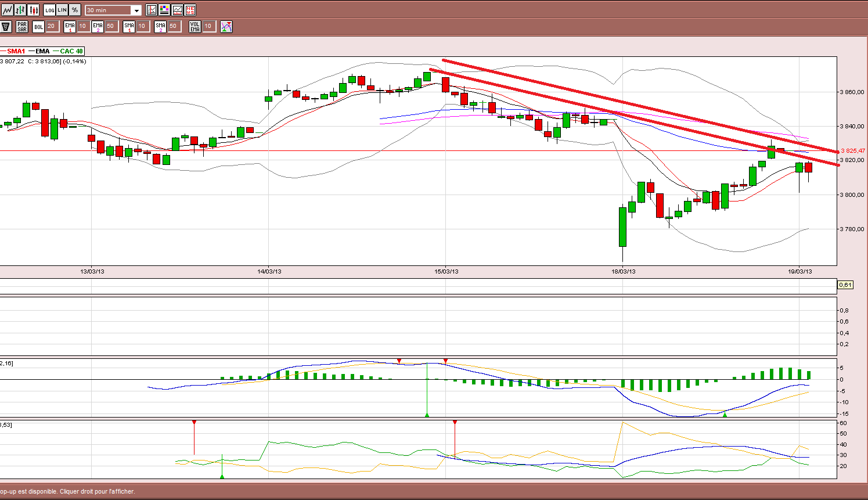Image resolution: width=868 pixels, height=500 pixels.
Task: Click the SMA1 legend label
Action: coord(16,51)
